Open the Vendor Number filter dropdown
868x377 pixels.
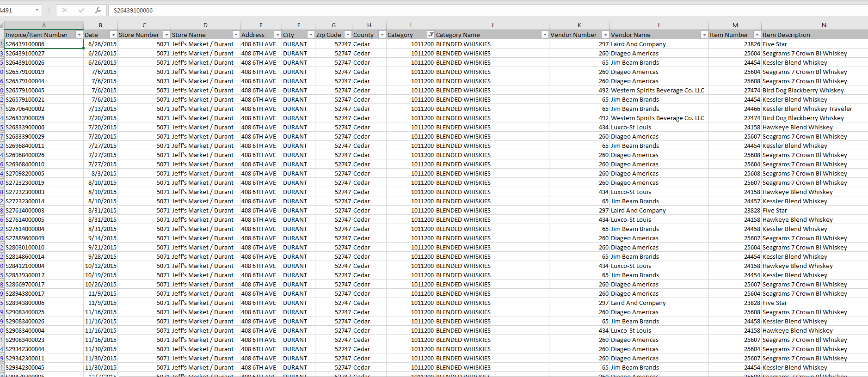tap(605, 35)
